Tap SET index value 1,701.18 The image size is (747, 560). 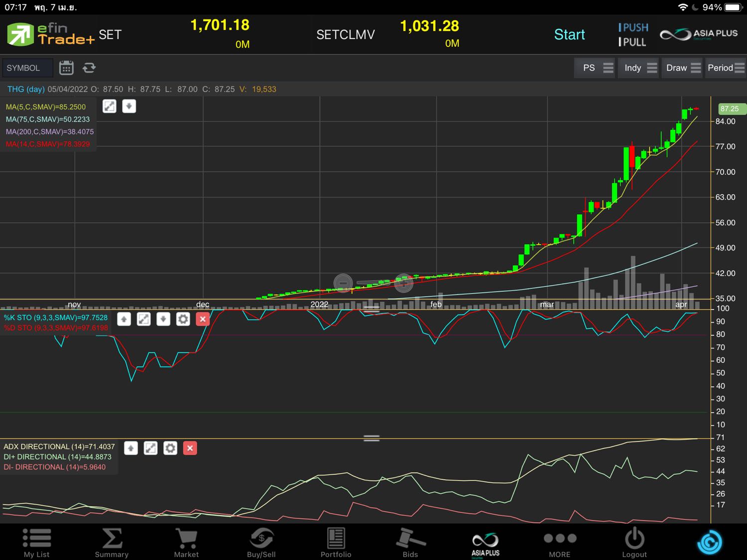click(x=220, y=25)
